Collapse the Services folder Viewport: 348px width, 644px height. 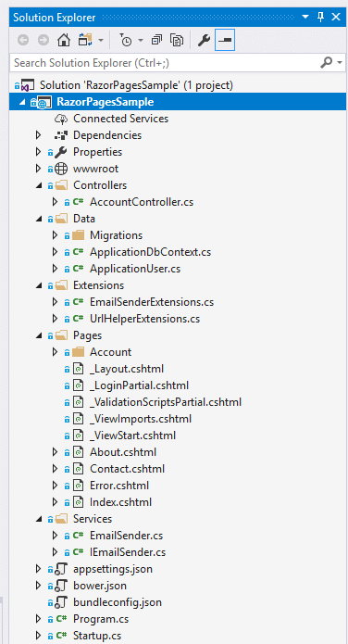click(x=39, y=520)
